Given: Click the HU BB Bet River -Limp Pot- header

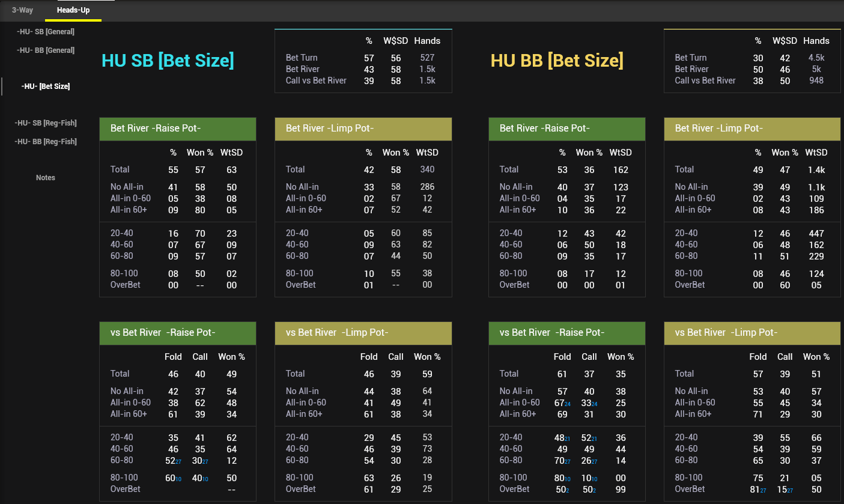Looking at the screenshot, I should pyautogui.click(x=753, y=129).
